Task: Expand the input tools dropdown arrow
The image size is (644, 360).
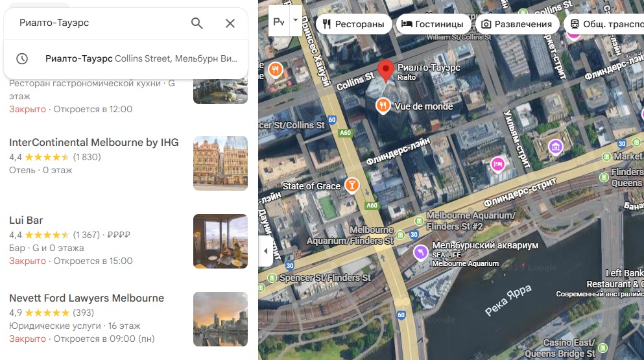Action: [x=295, y=19]
